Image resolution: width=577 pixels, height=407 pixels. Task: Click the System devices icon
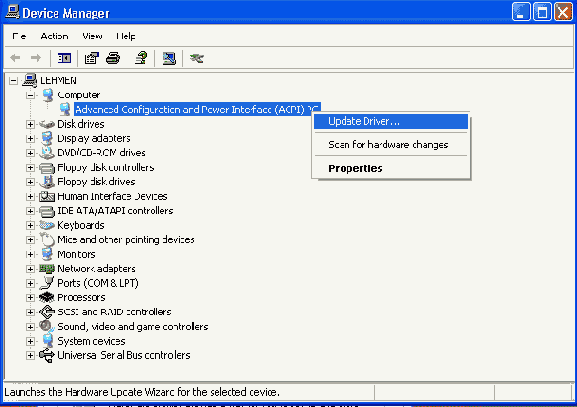pyautogui.click(x=47, y=341)
